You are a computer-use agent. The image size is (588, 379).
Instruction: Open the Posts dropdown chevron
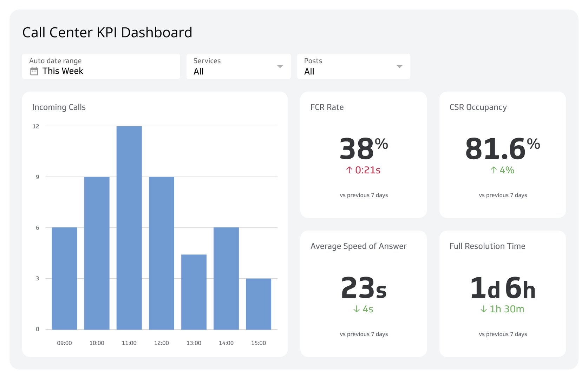399,66
